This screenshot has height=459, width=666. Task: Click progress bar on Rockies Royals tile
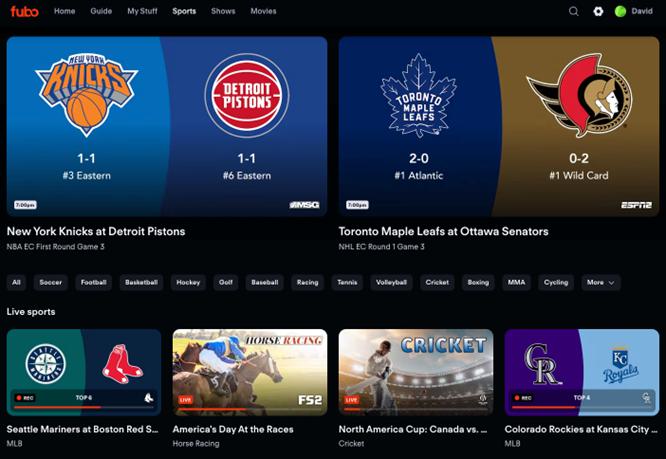pos(581,407)
